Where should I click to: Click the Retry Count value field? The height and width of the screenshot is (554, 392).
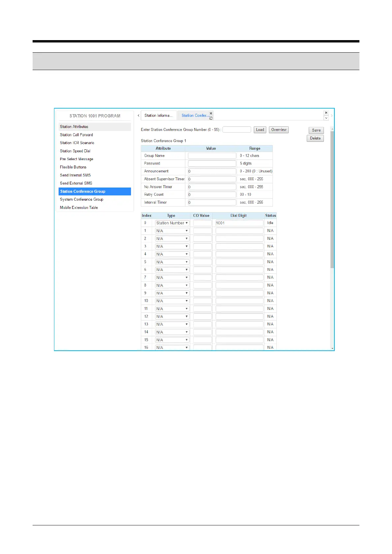[x=212, y=195]
